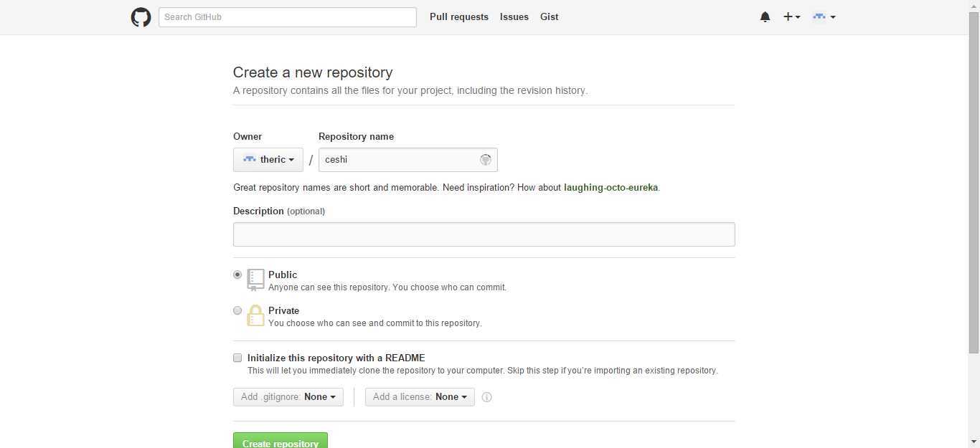
Task: Click the Public repository book icon
Action: [x=255, y=280]
